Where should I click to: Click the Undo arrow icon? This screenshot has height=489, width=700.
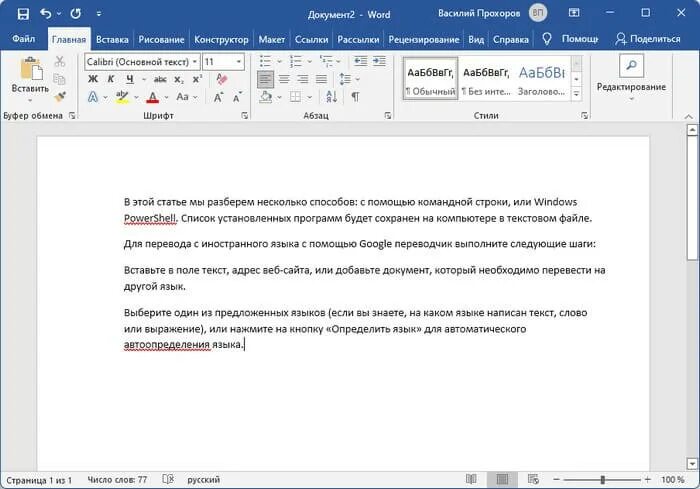point(46,13)
